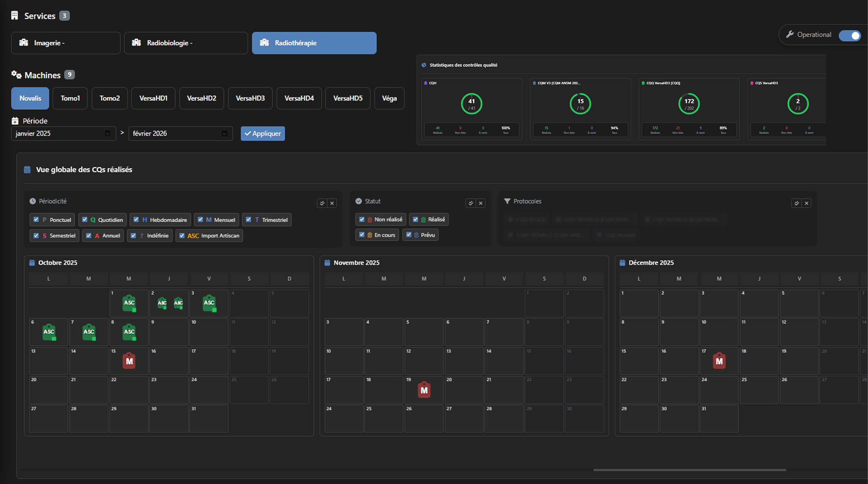Disable the Import Artiscan checkbox

[x=182, y=236]
